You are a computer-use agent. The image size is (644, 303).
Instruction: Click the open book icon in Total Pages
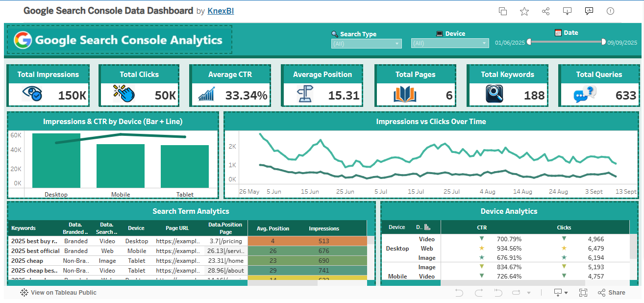click(404, 94)
